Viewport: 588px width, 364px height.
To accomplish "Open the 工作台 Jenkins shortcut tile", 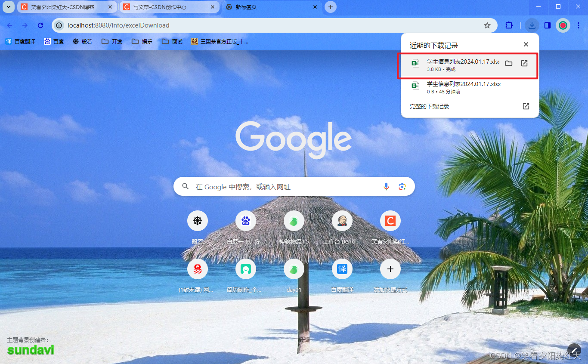I will tap(342, 228).
